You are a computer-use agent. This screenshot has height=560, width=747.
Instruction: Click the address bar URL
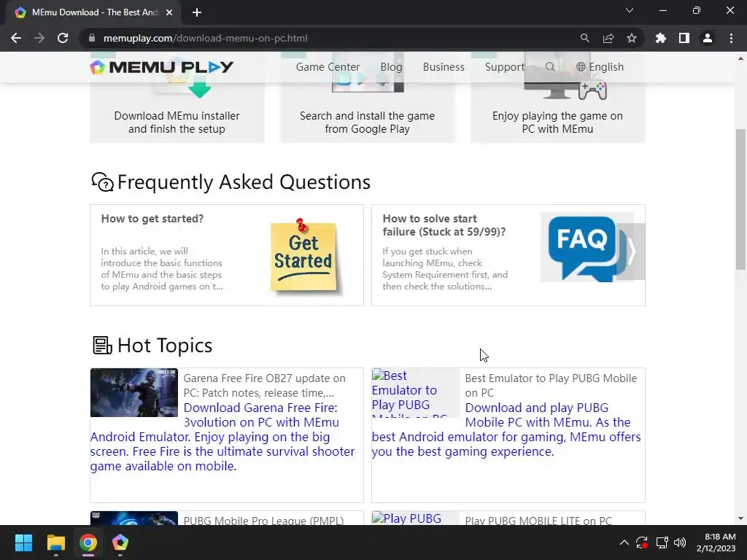(x=205, y=38)
